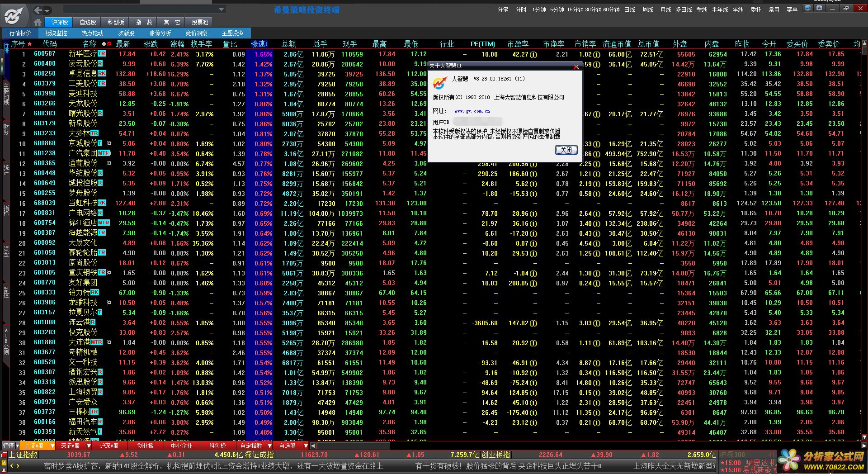Sort by the PE(TTM) column header
The height and width of the screenshot is (474, 868).
pyautogui.click(x=482, y=44)
